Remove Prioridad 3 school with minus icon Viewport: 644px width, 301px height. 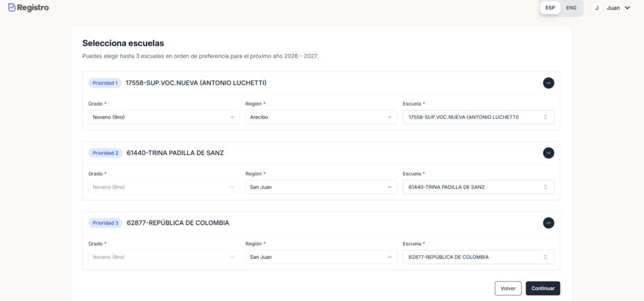click(x=548, y=222)
